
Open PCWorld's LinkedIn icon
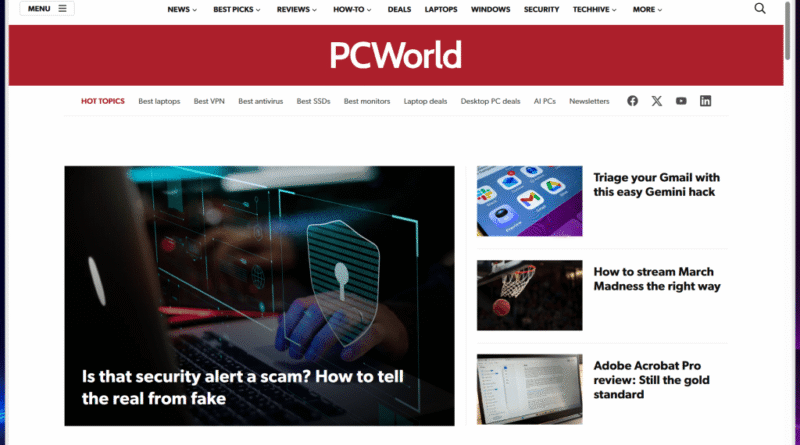pyautogui.click(x=706, y=101)
